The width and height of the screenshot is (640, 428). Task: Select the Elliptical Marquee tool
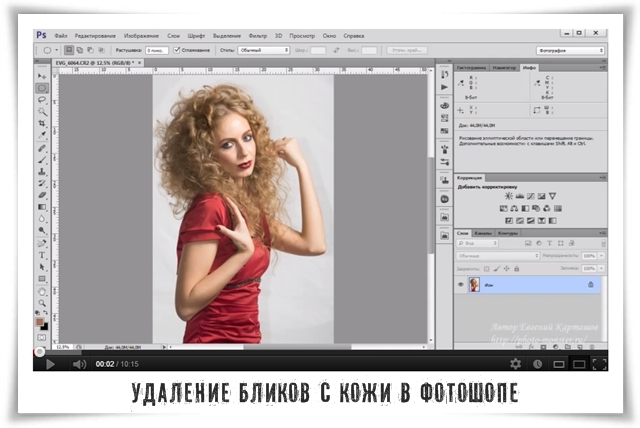point(42,88)
